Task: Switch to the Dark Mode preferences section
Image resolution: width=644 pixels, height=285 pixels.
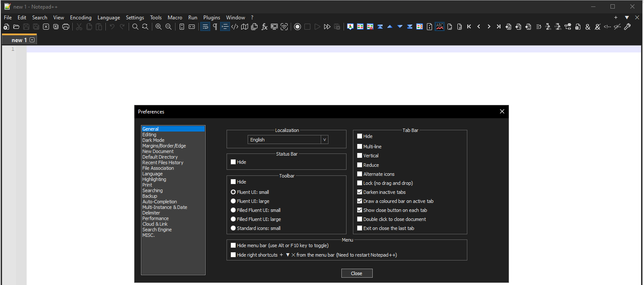Action: (x=153, y=140)
